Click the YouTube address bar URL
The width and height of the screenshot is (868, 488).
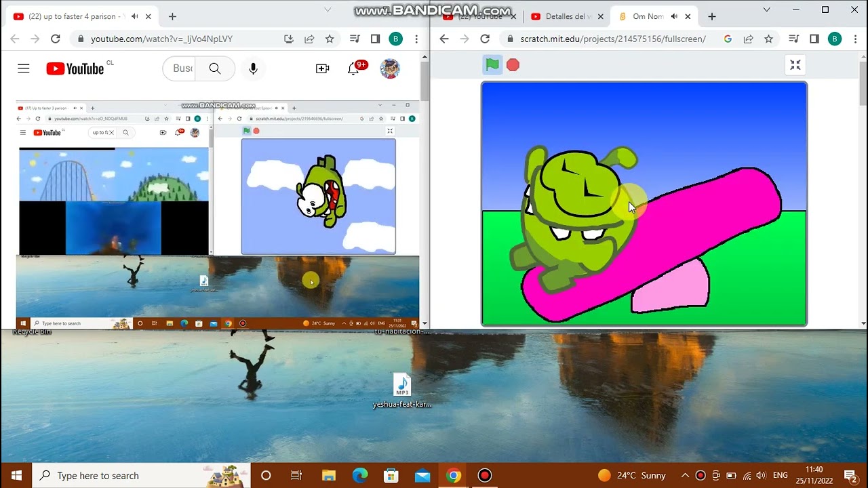(x=162, y=39)
